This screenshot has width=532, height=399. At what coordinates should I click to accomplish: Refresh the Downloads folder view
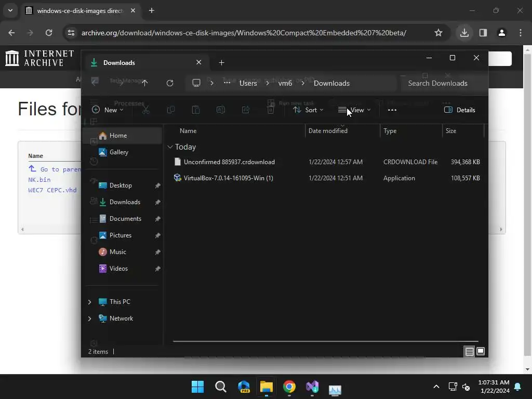tap(170, 83)
